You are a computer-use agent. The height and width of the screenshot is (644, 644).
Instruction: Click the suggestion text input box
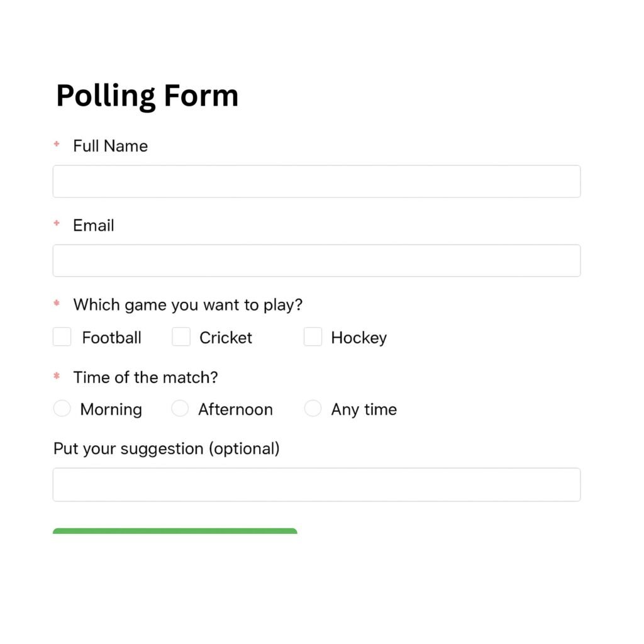pos(316,484)
